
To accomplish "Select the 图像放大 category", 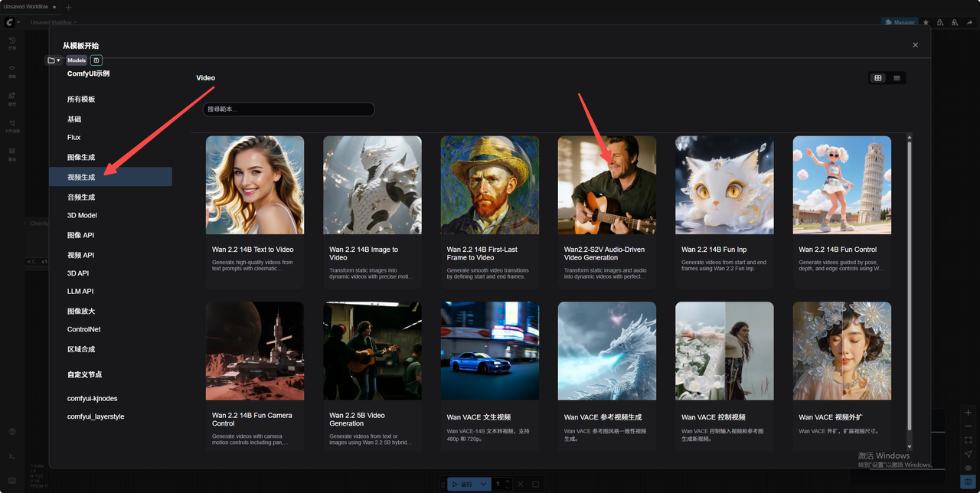I will [x=110, y=311].
